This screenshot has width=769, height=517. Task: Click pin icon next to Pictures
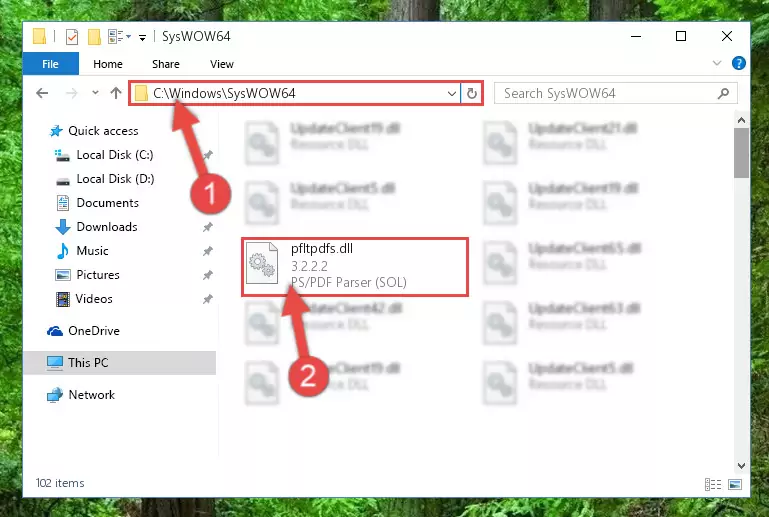[208, 275]
